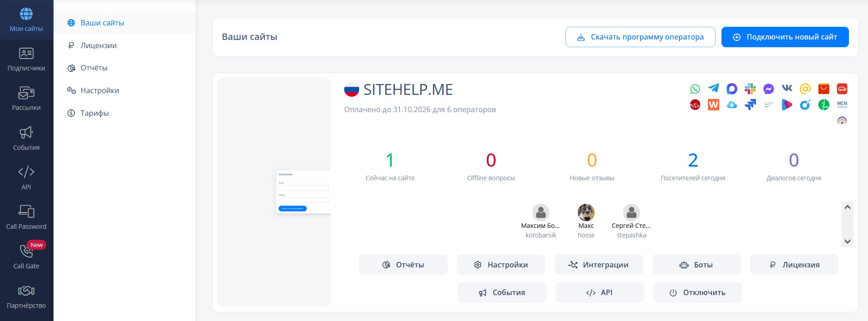
Task: Click the VK integration icon
Action: click(787, 89)
